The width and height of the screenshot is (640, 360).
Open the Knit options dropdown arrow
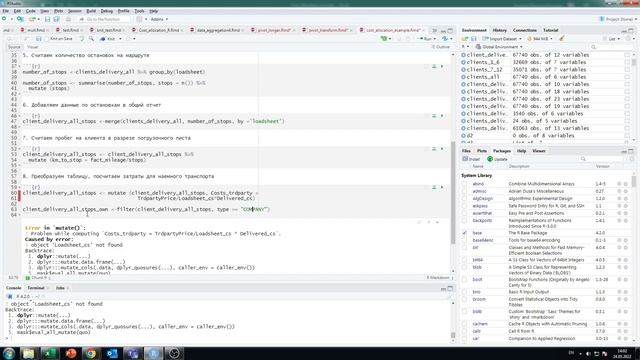pyautogui.click(x=120, y=39)
